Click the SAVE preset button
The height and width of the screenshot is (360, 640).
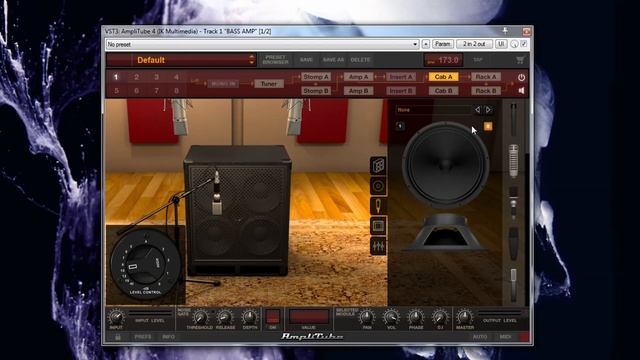click(x=306, y=60)
